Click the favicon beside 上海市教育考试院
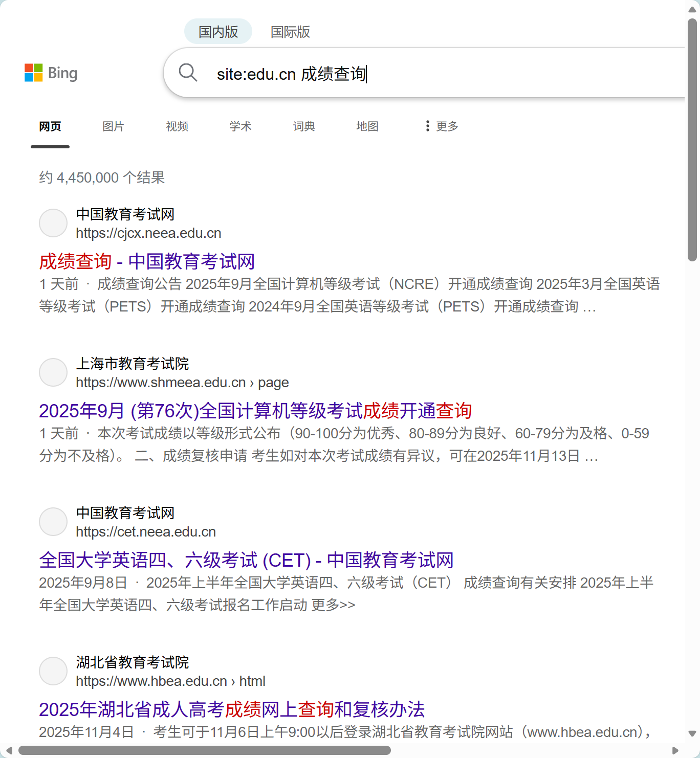The image size is (700, 758). tap(53, 372)
